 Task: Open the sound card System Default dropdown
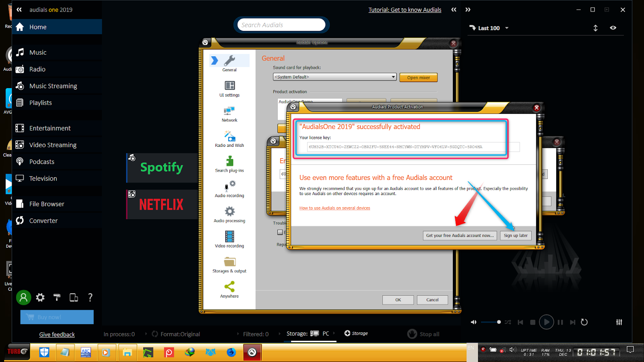(x=335, y=77)
